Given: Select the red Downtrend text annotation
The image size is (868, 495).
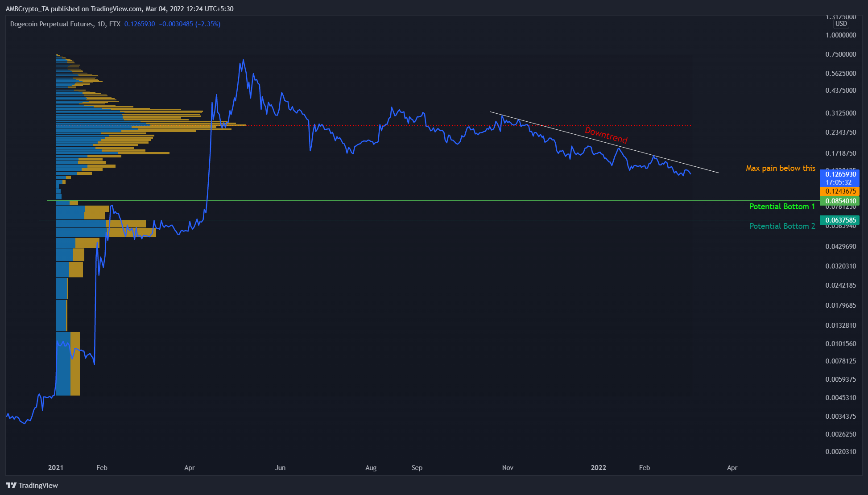Looking at the screenshot, I should tap(606, 135).
